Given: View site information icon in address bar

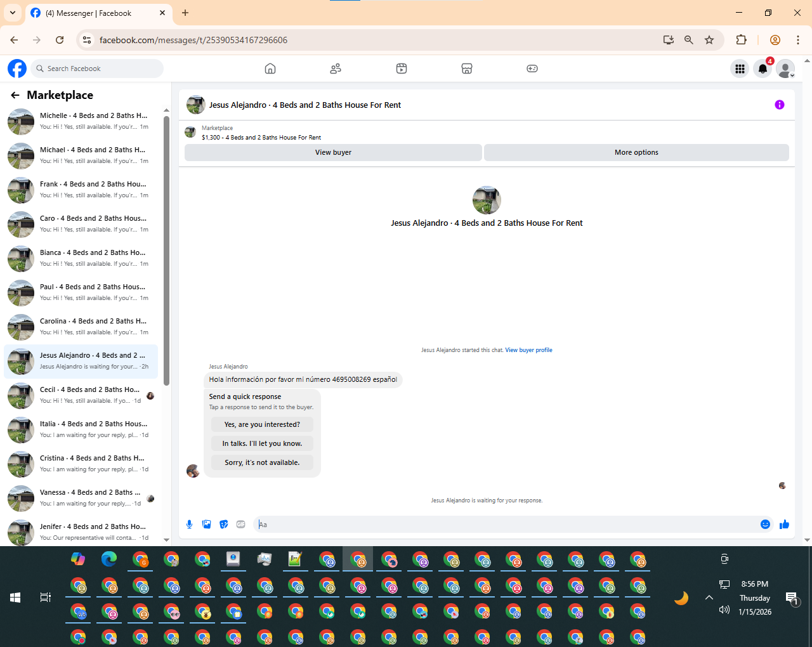Looking at the screenshot, I should (87, 40).
